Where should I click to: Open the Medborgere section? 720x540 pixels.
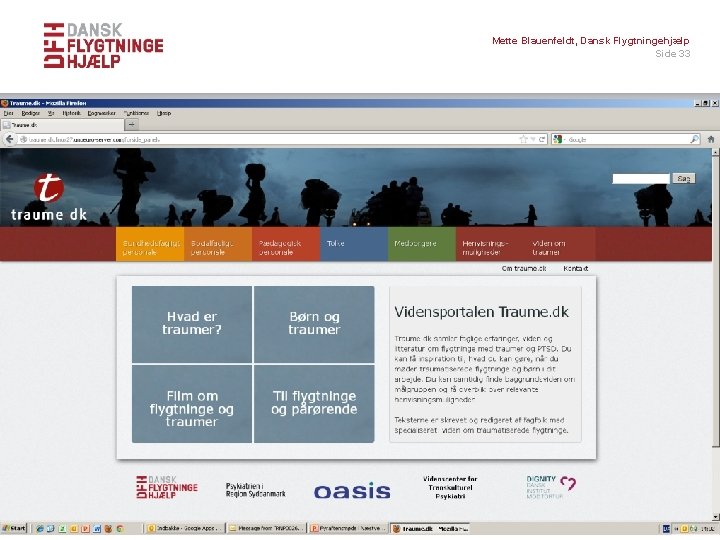click(x=422, y=244)
